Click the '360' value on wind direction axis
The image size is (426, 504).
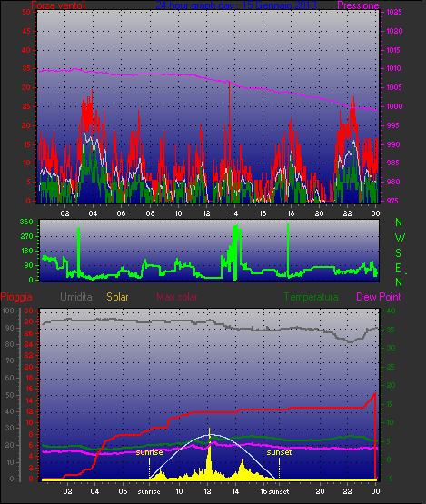[x=26, y=222]
